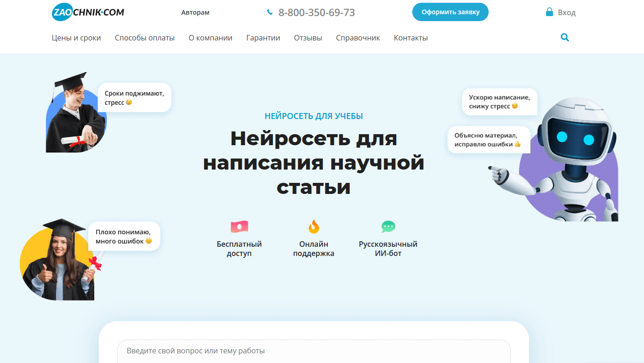Focus the question or work topic input field
Viewport: 644px width, 363px height.
click(x=313, y=351)
